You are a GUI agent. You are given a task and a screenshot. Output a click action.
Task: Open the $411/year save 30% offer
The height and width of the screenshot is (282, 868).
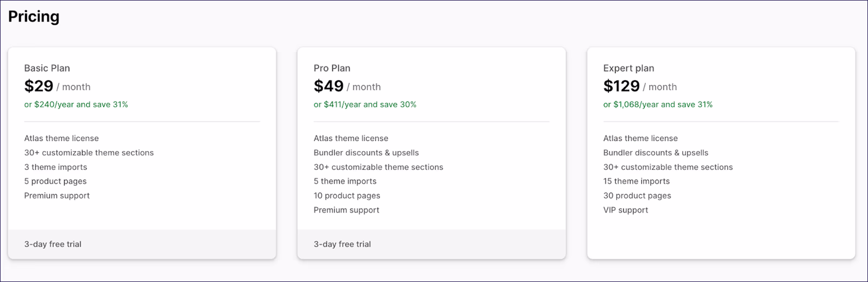click(x=365, y=104)
